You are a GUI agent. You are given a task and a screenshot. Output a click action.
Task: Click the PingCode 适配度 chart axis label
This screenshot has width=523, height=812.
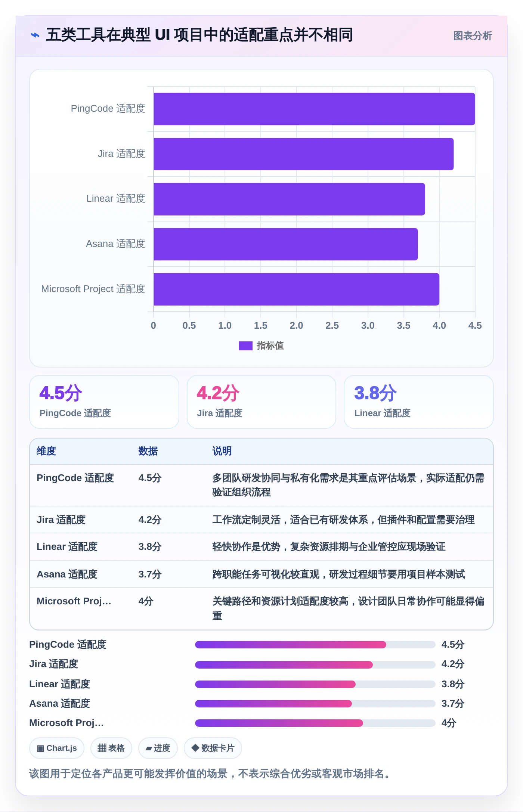point(108,109)
